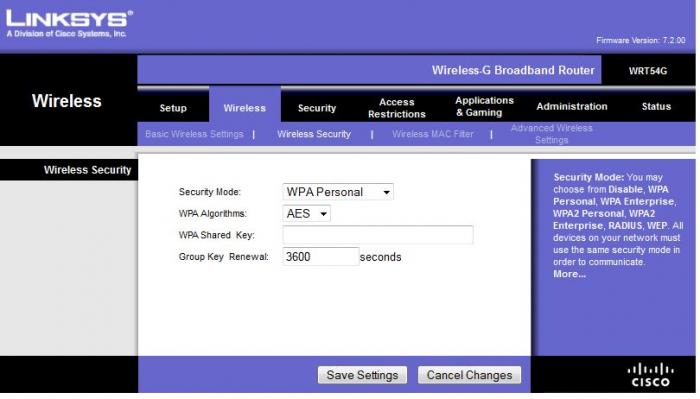700x399 pixels.
Task: Open the Security Mode dropdown
Action: coord(338,192)
